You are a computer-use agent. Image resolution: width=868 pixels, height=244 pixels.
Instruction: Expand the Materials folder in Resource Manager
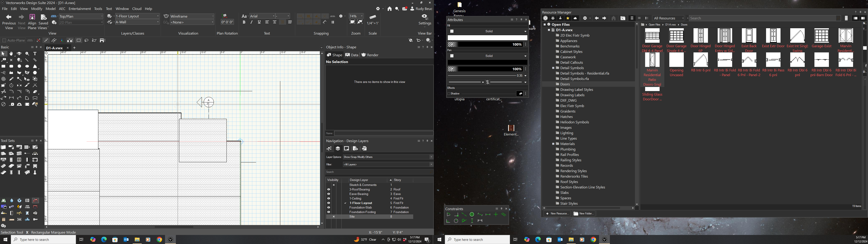pyautogui.click(x=553, y=144)
